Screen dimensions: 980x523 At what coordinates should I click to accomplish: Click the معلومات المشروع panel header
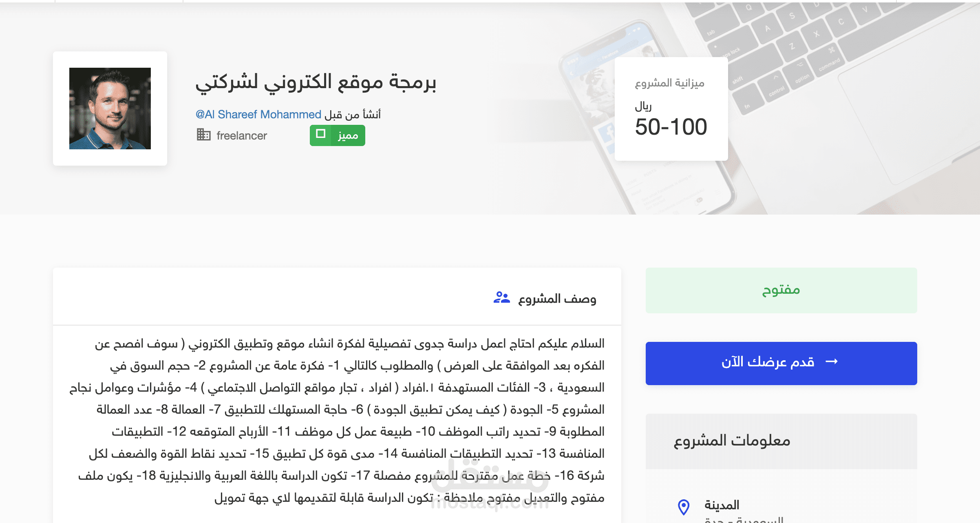(x=732, y=441)
